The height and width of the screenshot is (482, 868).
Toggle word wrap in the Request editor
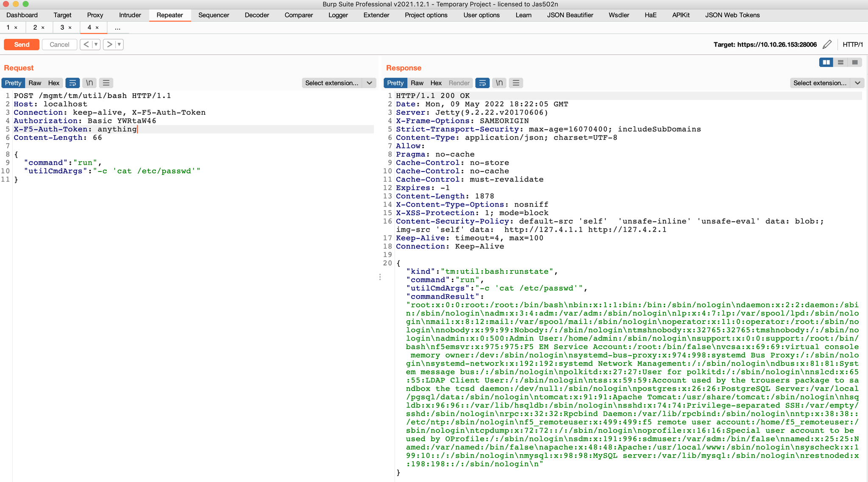72,83
